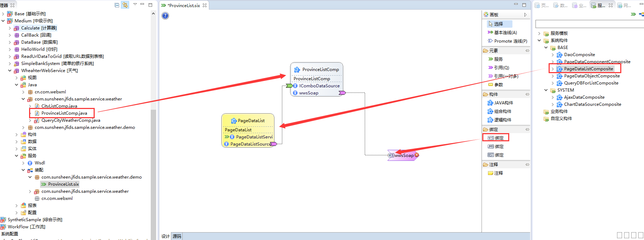Select PageDataListComposite in the component tree
This screenshot has width=644, height=240.
[588, 69]
